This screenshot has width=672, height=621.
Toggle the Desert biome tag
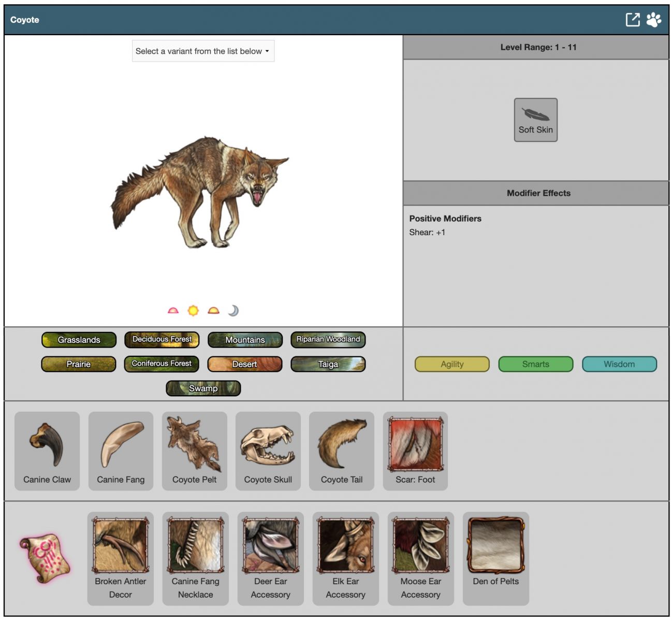pos(245,364)
